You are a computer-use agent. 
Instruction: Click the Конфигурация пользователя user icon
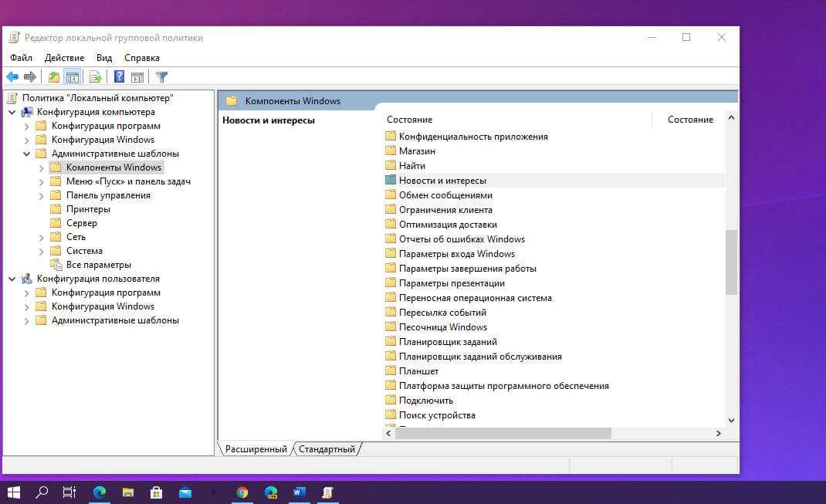click(x=27, y=279)
